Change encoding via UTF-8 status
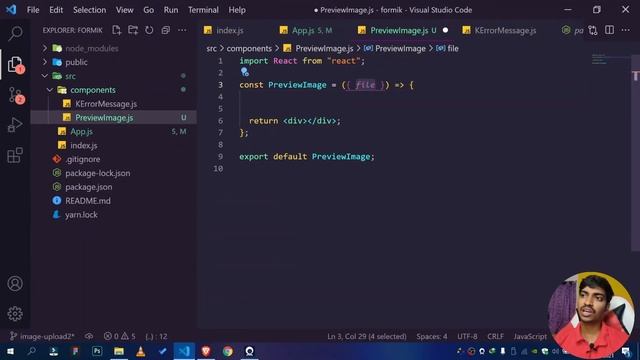Viewport: 640px width, 360px height. tap(467, 336)
